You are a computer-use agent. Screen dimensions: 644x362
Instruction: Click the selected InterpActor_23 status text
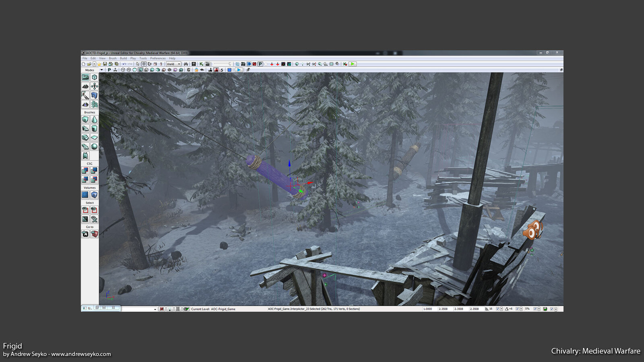pyautogui.click(x=314, y=309)
